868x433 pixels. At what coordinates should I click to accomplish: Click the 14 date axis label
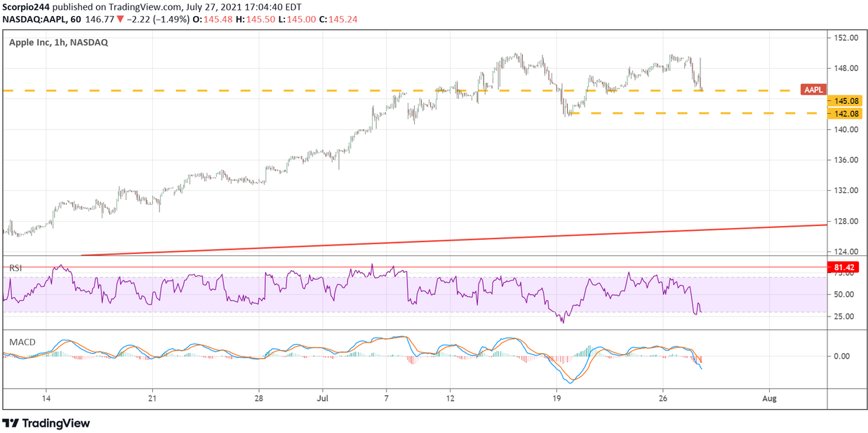tap(46, 397)
